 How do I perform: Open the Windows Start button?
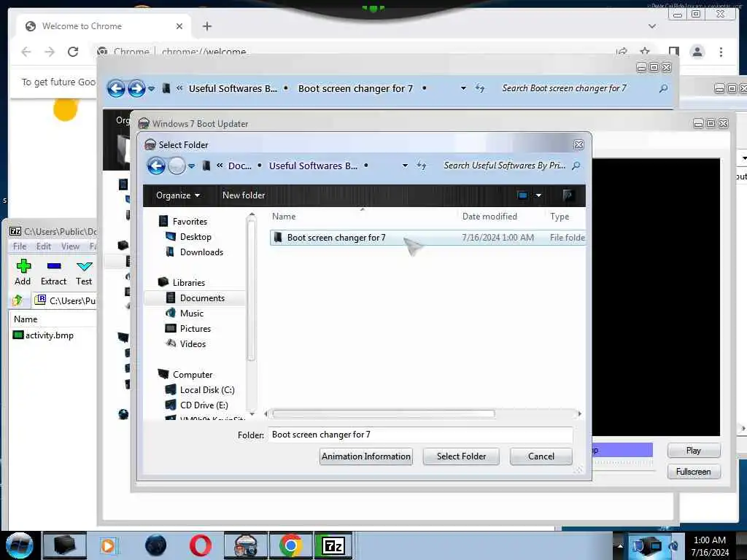point(20,545)
